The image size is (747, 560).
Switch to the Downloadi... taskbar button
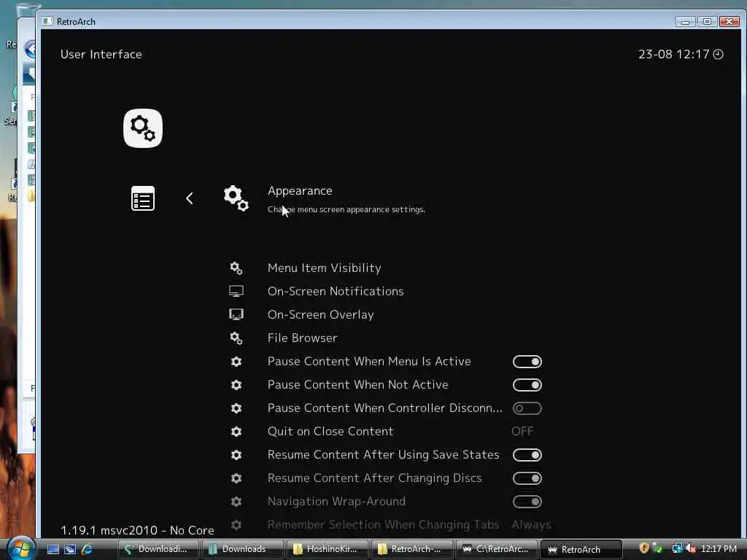coord(158,549)
